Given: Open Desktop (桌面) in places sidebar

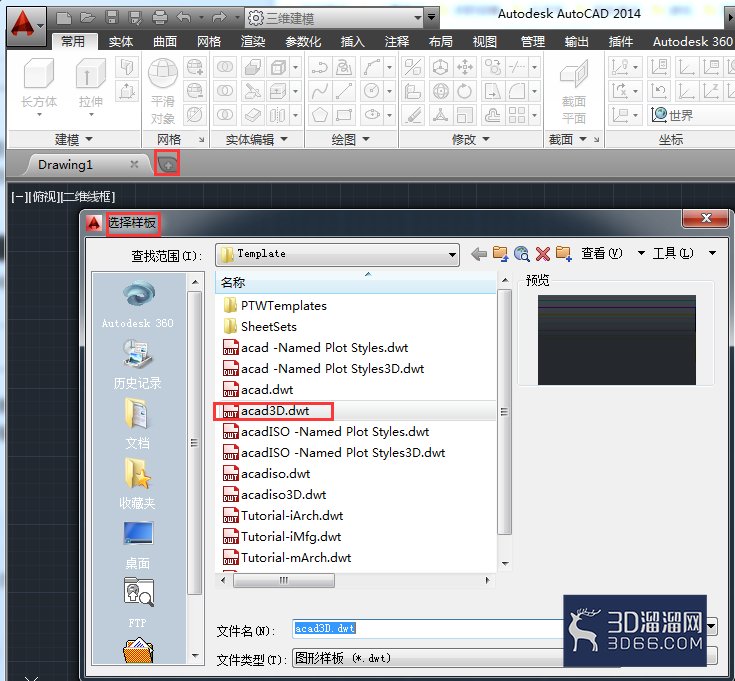Looking at the screenshot, I should tap(137, 545).
